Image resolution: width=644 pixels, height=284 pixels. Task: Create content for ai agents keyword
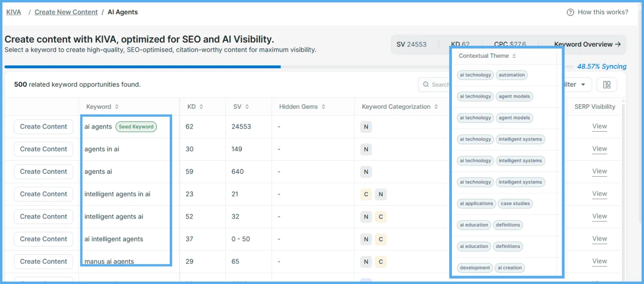43,127
